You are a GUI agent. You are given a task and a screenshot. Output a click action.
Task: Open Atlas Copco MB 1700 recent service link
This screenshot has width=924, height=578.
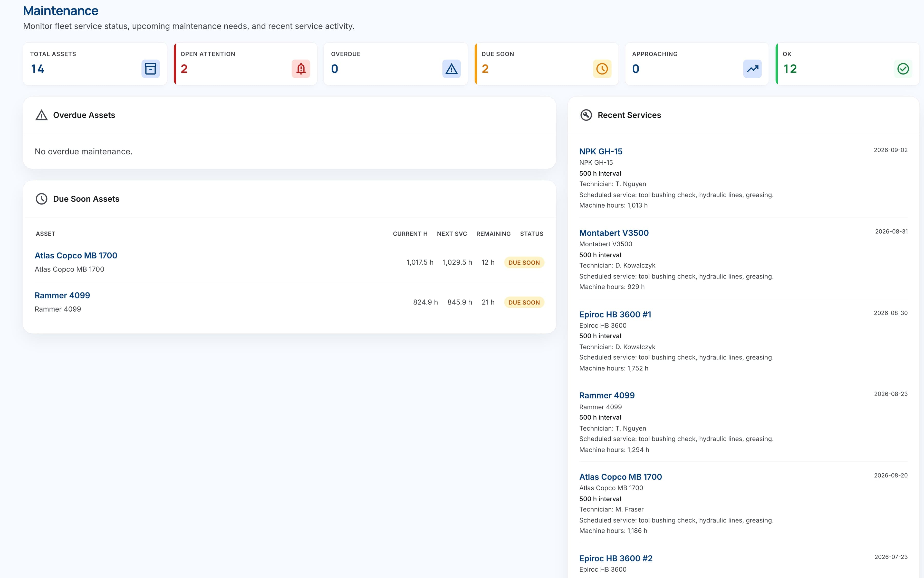pos(620,477)
